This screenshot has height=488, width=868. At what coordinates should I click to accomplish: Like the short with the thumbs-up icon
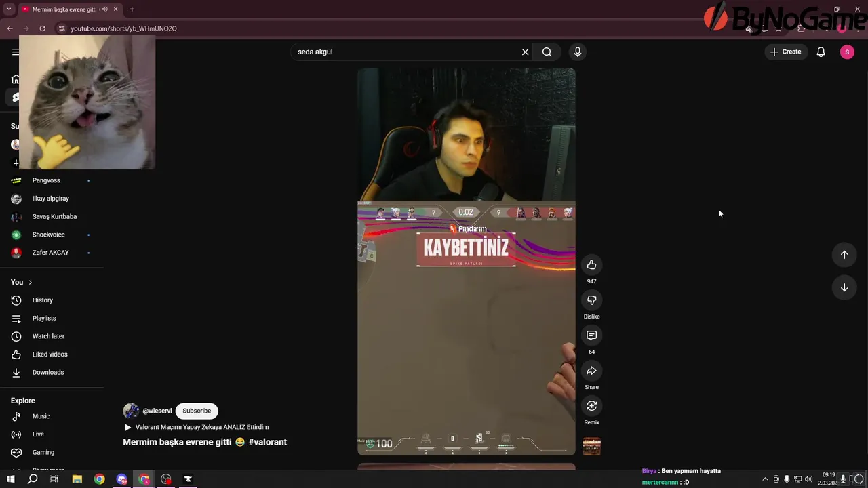[591, 265]
